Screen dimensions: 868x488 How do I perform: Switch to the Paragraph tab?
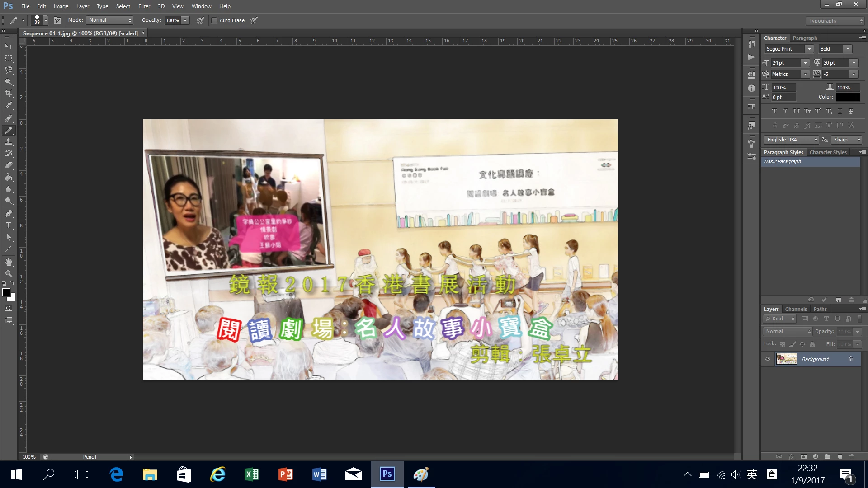pos(805,38)
